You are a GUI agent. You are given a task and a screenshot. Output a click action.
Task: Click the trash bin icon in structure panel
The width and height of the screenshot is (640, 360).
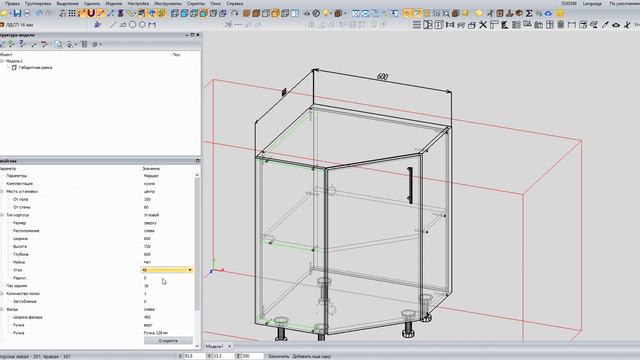click(x=84, y=44)
